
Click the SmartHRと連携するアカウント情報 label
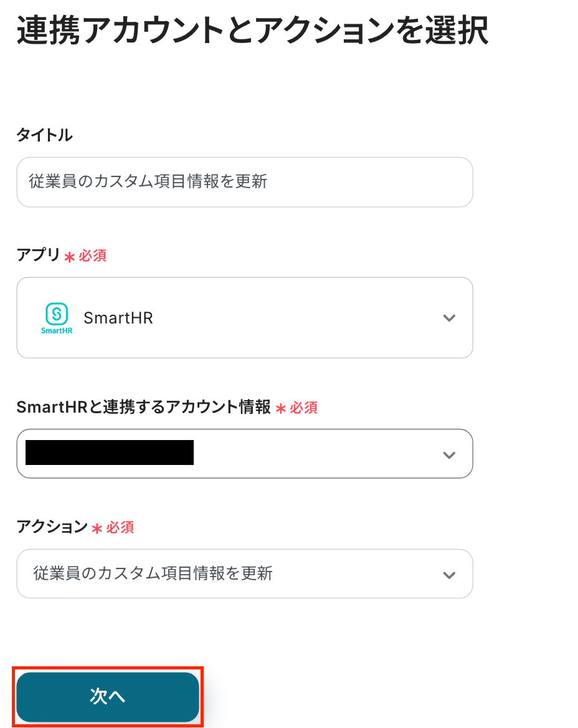tap(144, 408)
